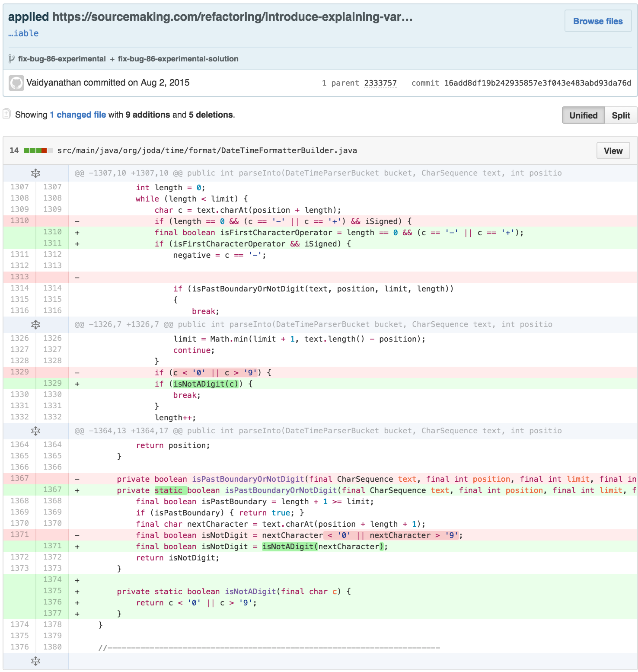Expand hidden lines above line 1326

point(35,324)
